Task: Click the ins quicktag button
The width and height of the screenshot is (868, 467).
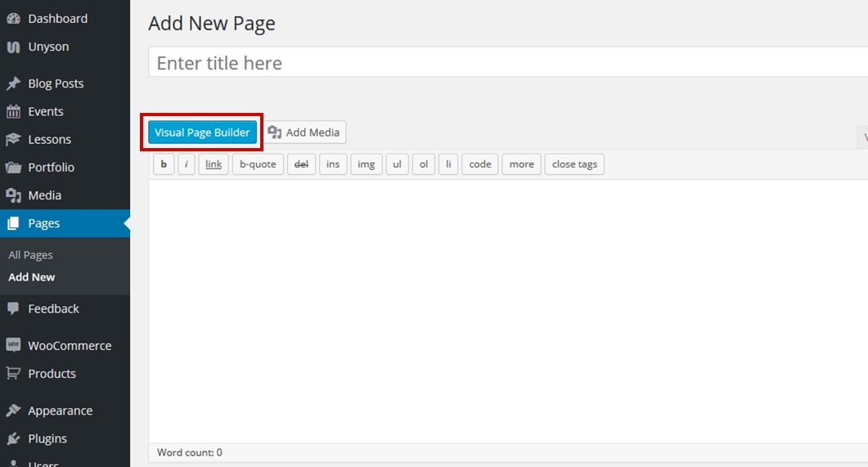Action: (333, 164)
